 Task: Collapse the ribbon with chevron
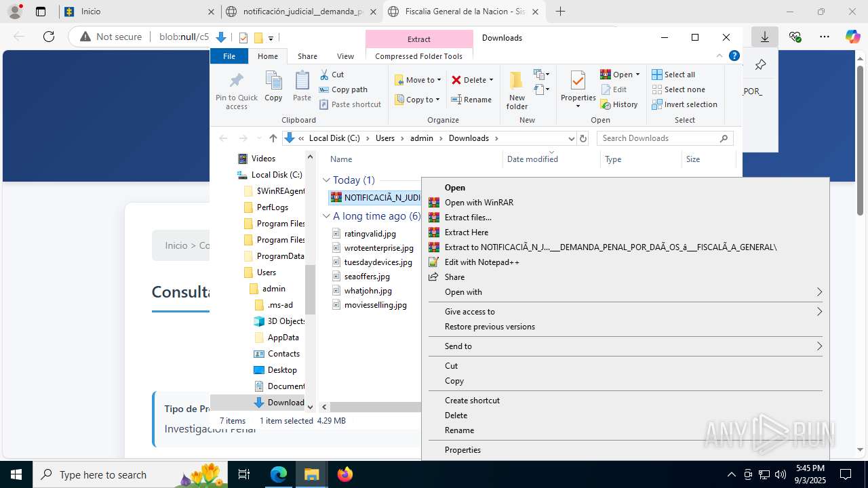pyautogui.click(x=719, y=56)
